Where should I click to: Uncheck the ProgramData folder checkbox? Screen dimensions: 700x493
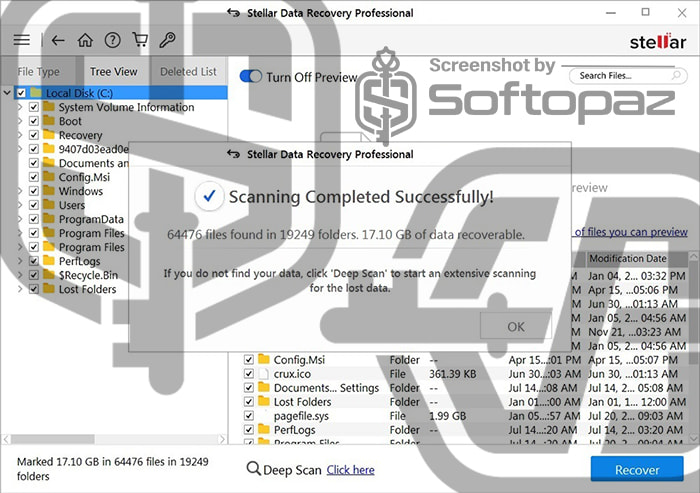[33, 219]
